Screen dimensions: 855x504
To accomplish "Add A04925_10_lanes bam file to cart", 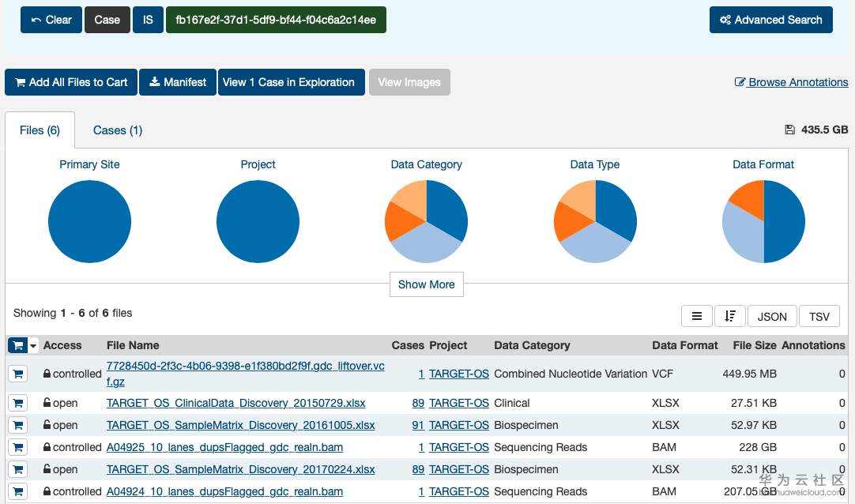I will click(18, 447).
